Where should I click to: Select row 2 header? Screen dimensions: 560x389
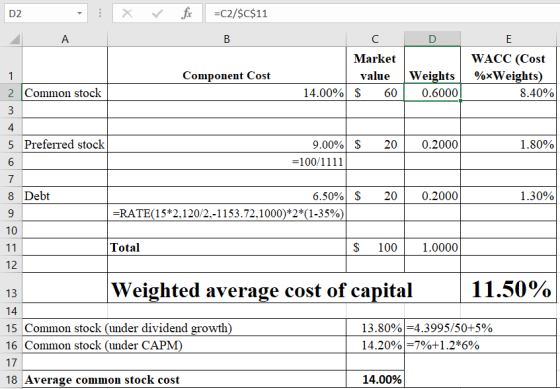coord(11,93)
